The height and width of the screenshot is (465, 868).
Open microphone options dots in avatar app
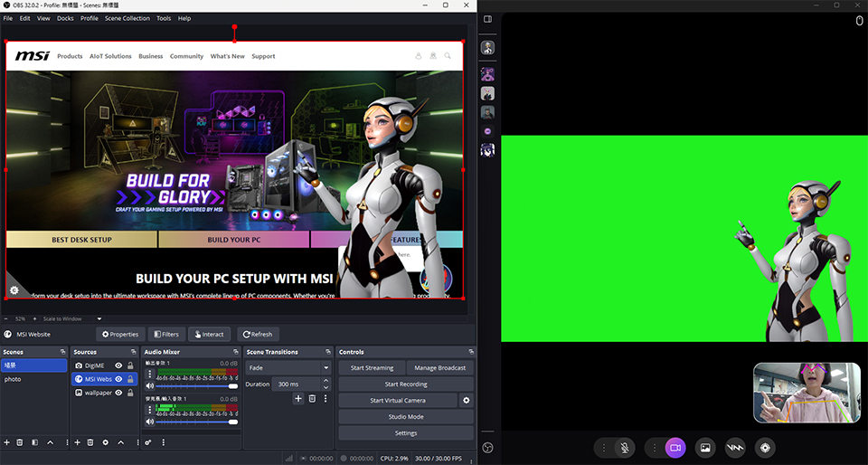click(x=604, y=448)
